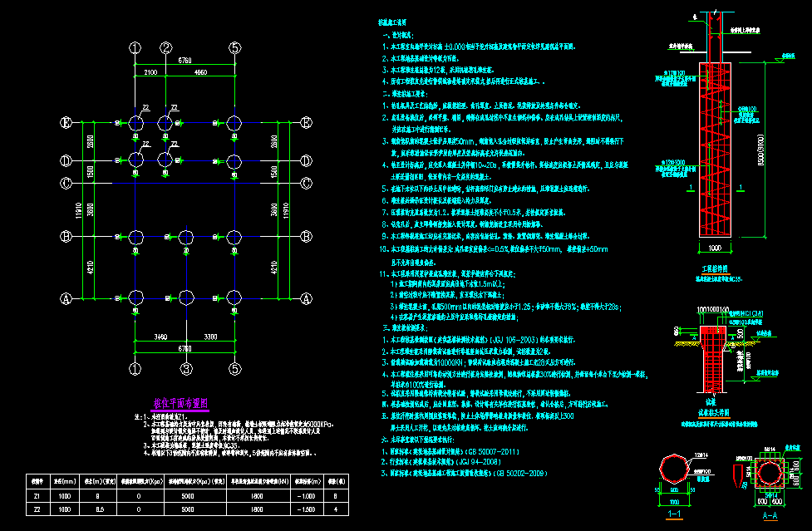Click the 2100 dimension text at top
Viewport: 812px width, 531px height.
pyautogui.click(x=150, y=74)
